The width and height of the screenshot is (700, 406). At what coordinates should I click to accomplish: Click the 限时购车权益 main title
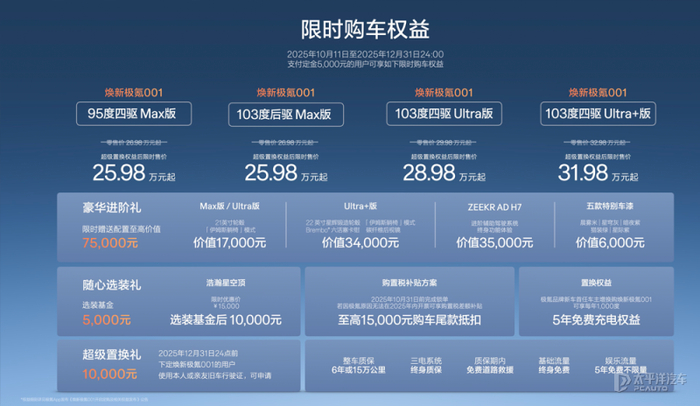point(365,29)
